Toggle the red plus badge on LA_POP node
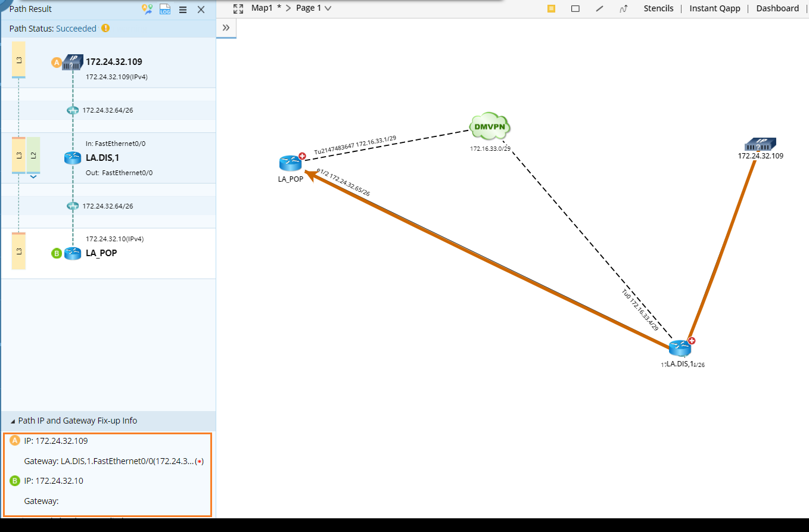Screen dimensions: 809x532 301,155
